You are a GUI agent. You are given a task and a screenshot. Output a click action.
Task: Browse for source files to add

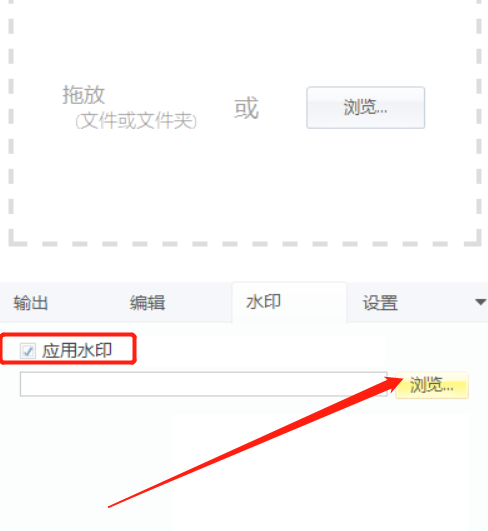click(365, 107)
